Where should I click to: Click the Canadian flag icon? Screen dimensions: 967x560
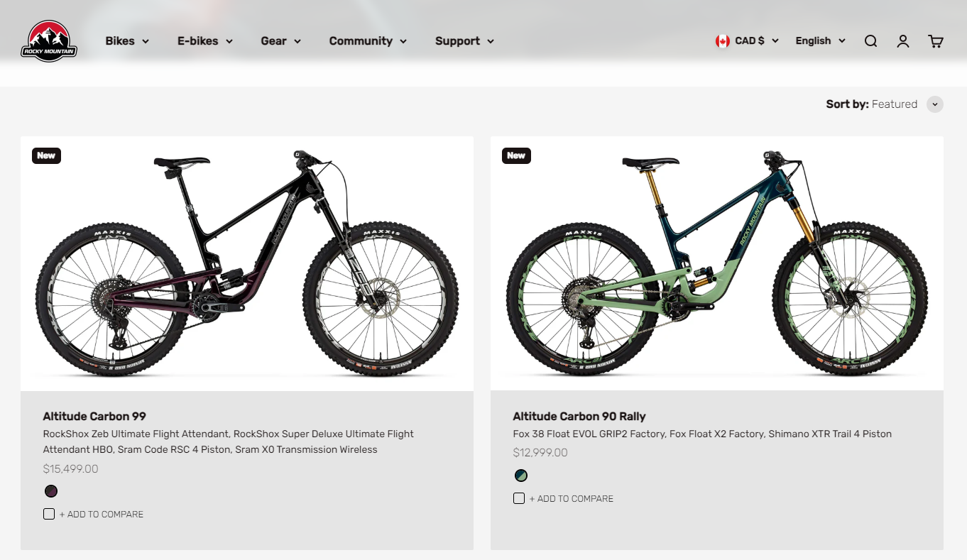pyautogui.click(x=723, y=41)
